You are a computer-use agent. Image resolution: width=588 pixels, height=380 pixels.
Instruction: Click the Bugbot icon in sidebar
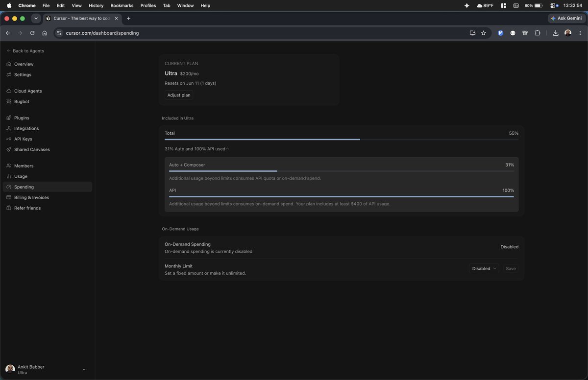coord(9,101)
